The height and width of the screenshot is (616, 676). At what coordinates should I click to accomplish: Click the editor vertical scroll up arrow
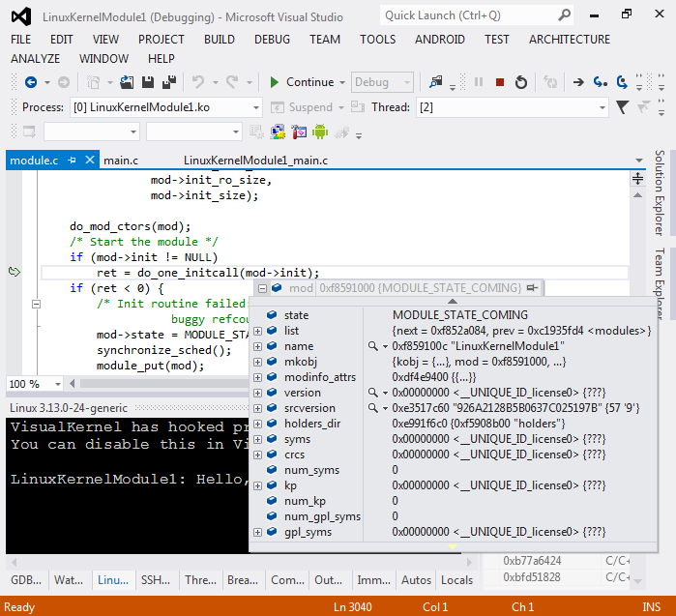637,195
